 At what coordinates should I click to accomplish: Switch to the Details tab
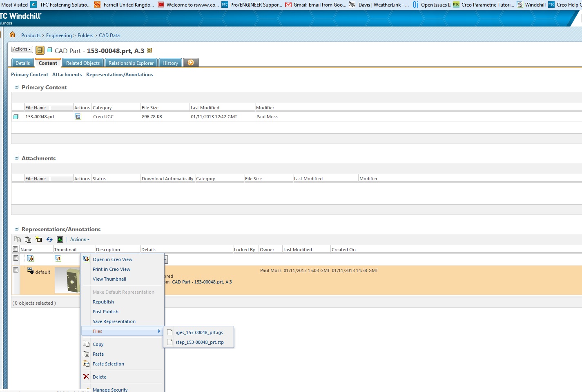coord(22,63)
